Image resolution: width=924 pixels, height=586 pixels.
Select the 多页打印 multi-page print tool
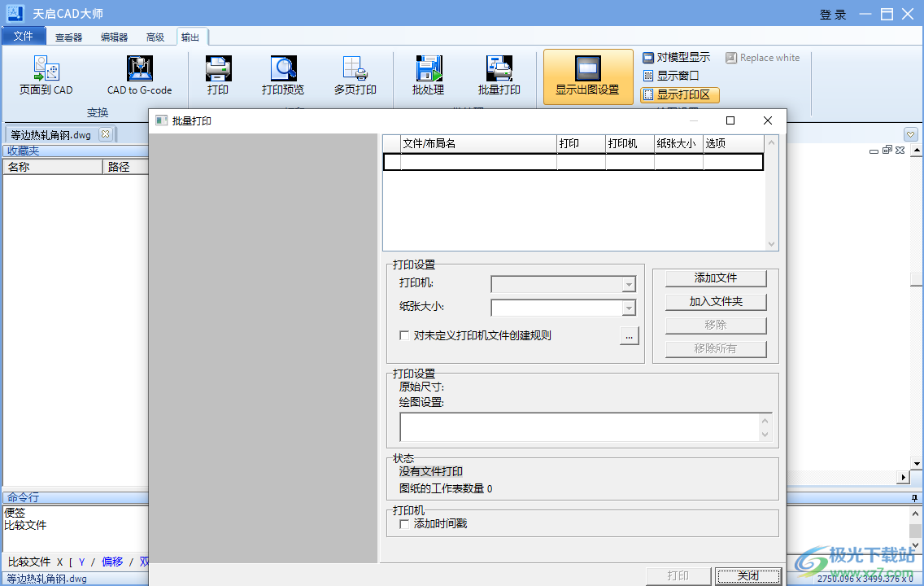tap(355, 75)
